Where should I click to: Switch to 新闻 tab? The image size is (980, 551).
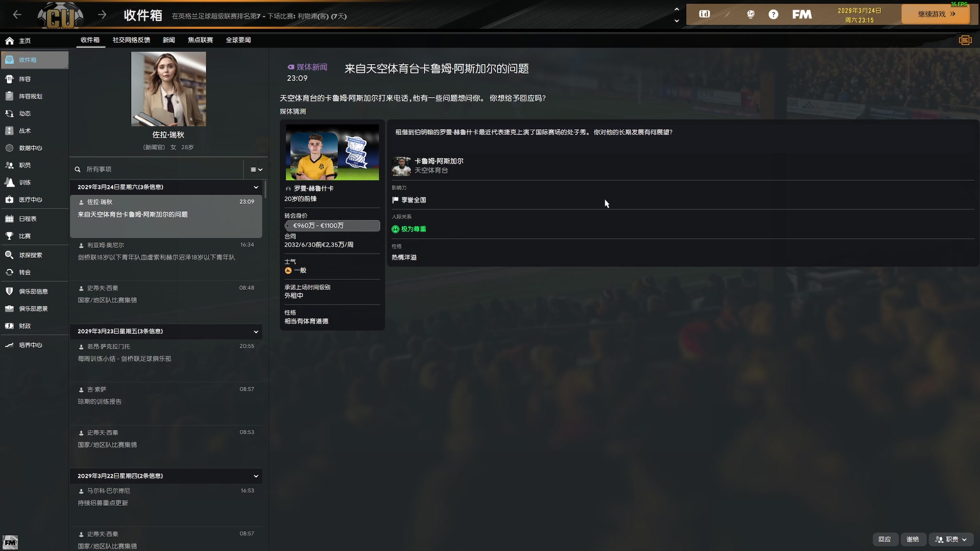coord(169,40)
